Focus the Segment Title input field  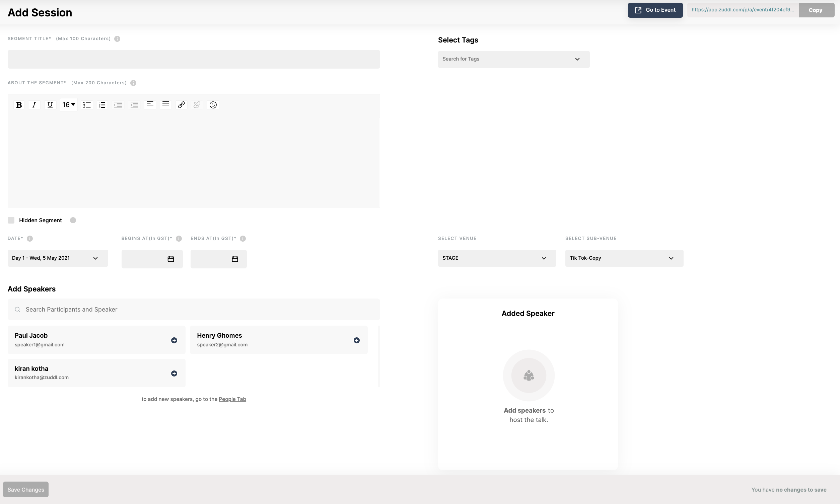pos(194,60)
